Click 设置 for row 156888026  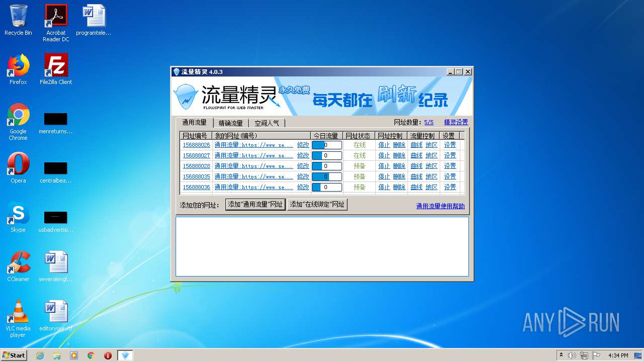450,145
